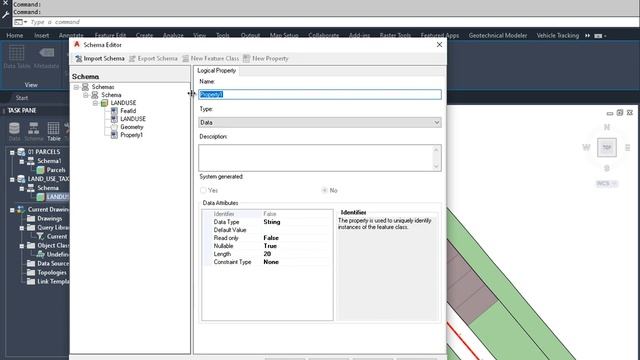Screen dimensions: 640x360
Task: Click the Description text area
Action: [x=316, y=158]
